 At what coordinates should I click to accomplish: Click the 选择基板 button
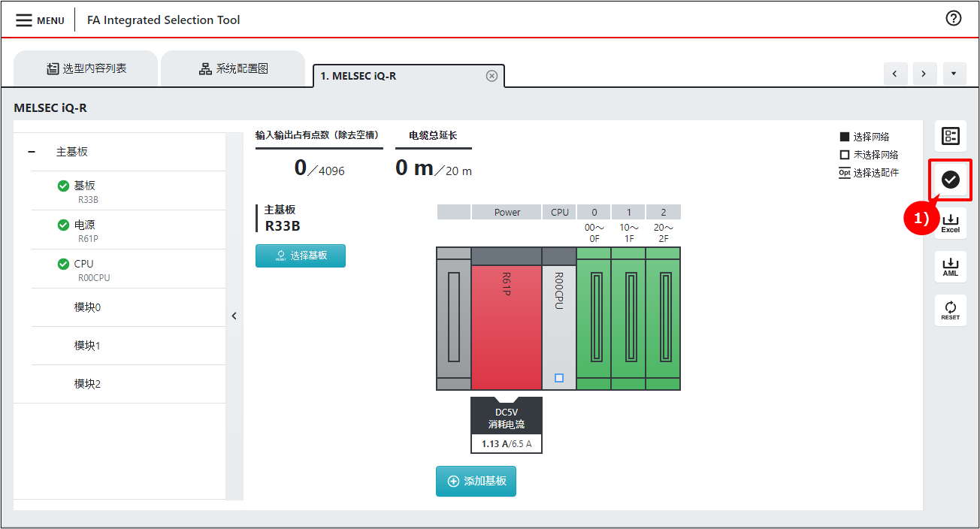(301, 255)
